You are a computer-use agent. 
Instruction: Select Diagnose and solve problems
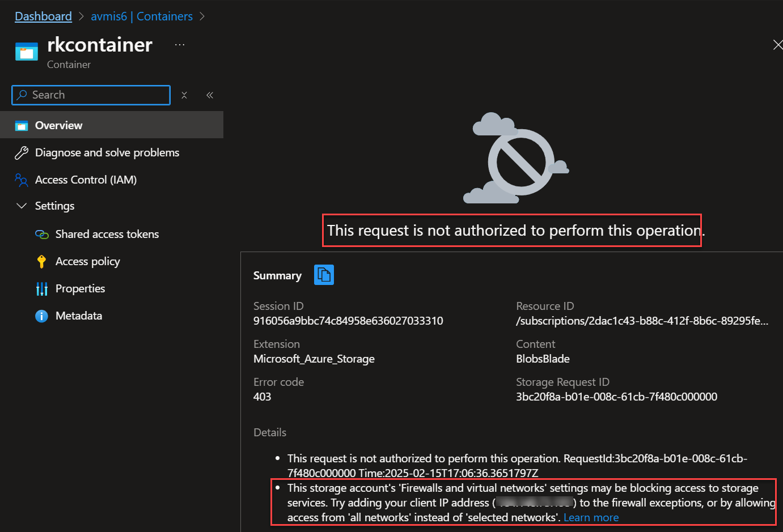[x=107, y=153]
